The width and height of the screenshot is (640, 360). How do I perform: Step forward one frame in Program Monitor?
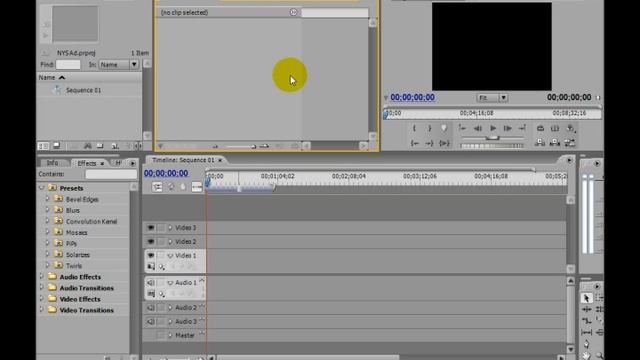[x=507, y=129]
